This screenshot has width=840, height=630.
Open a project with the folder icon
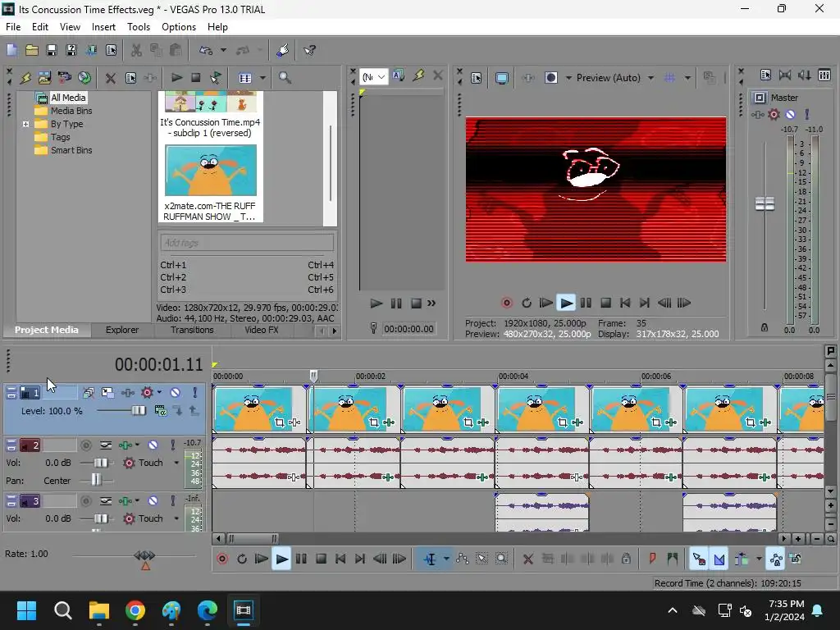[x=32, y=50]
